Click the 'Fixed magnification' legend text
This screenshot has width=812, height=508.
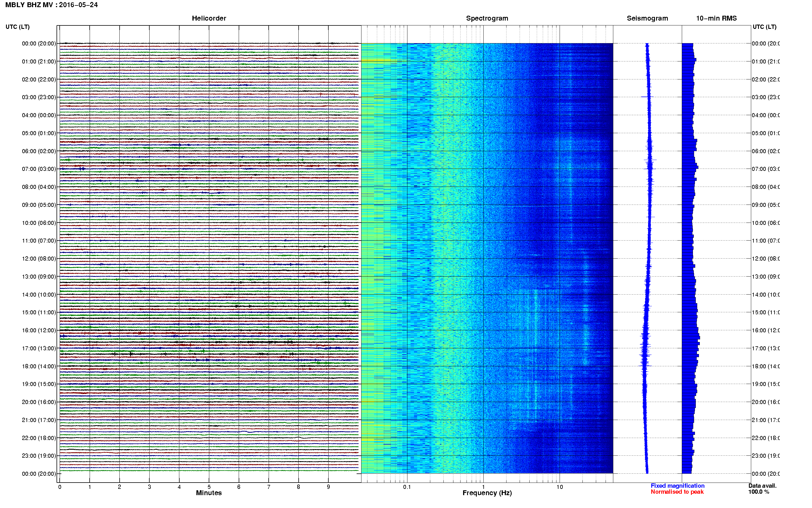click(678, 486)
